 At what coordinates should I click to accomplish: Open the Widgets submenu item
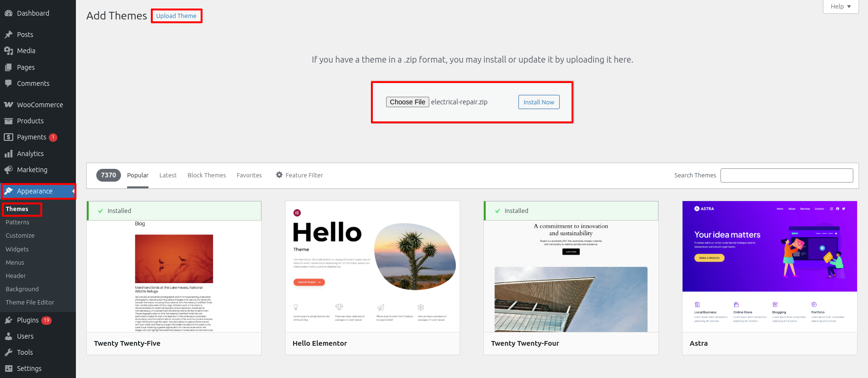coord(17,249)
